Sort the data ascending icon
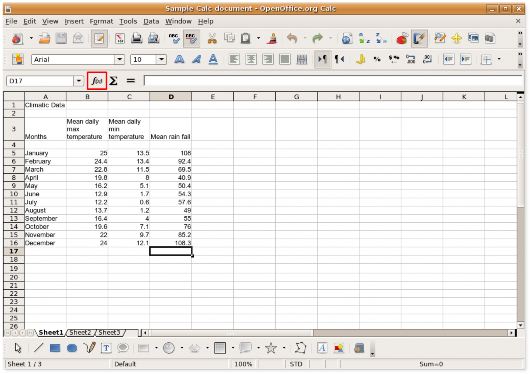Image resolution: width=530 pixels, height=374 pixels. [x=364, y=38]
